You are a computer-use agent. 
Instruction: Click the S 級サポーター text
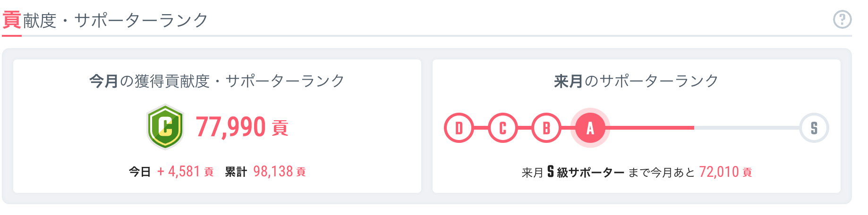(586, 172)
